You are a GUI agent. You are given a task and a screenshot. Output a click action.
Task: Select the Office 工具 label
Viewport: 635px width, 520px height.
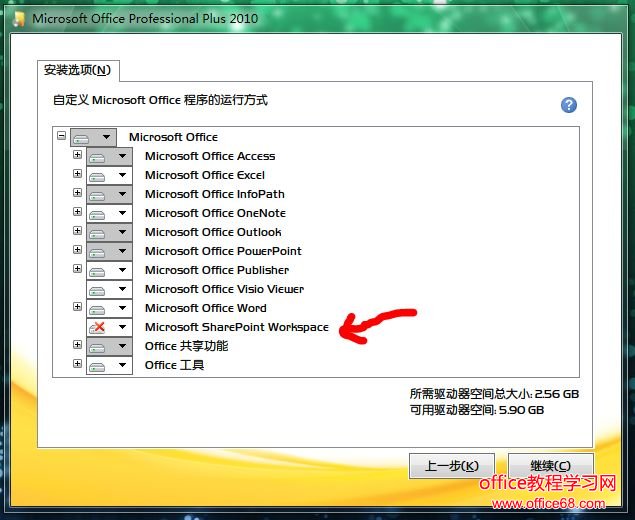click(174, 365)
